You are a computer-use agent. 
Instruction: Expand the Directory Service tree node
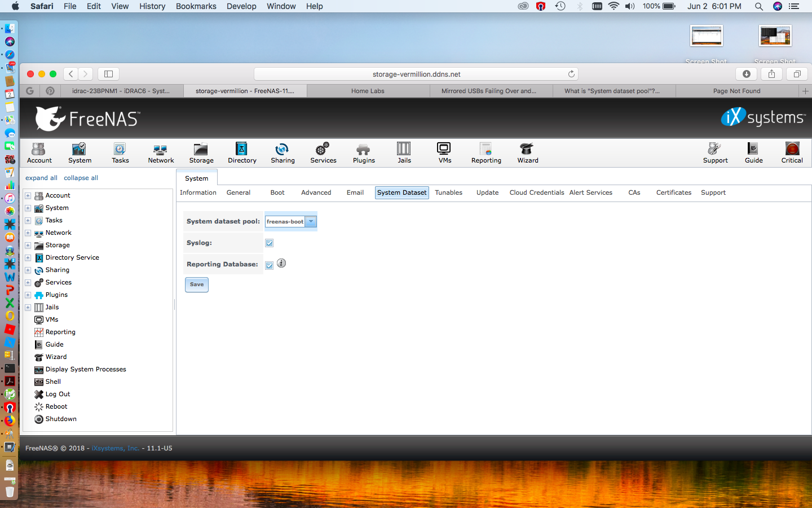click(28, 257)
